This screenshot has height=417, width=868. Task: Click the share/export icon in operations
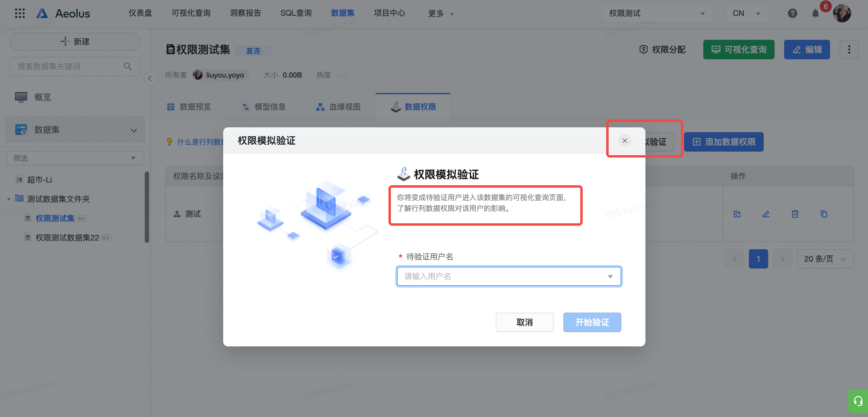[x=737, y=214]
